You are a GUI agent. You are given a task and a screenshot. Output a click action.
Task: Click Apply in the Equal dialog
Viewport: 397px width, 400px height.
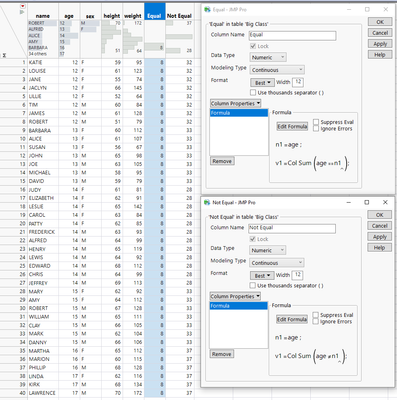click(380, 44)
